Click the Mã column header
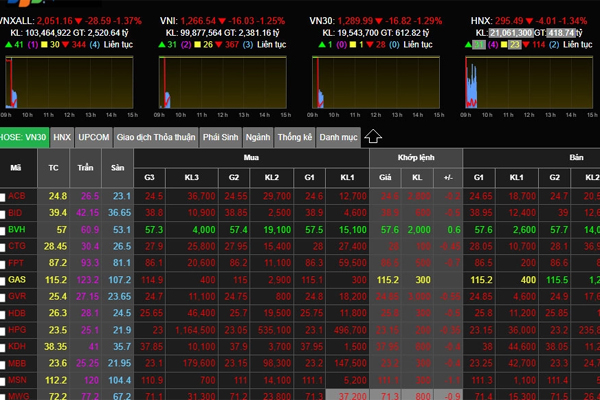600x400 pixels. pyautogui.click(x=16, y=169)
